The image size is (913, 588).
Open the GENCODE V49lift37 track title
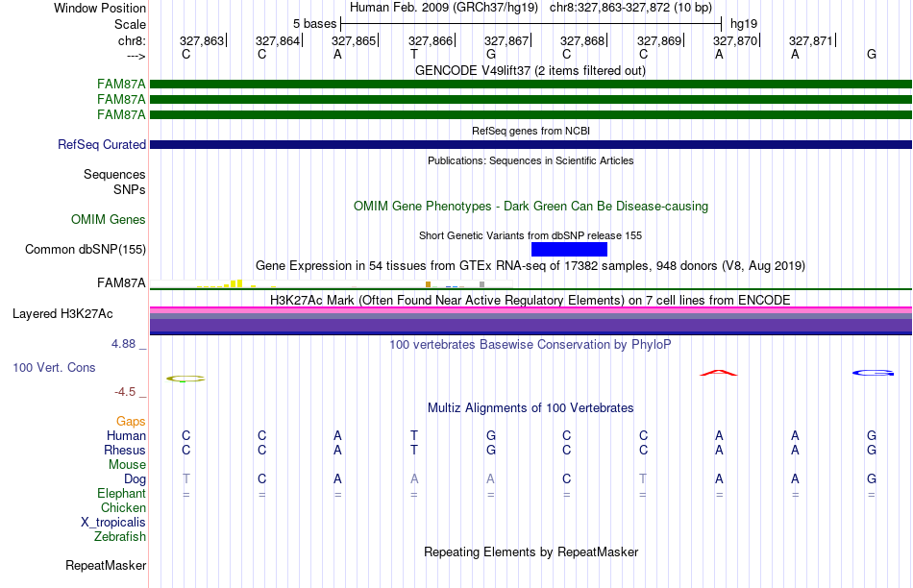(530, 71)
